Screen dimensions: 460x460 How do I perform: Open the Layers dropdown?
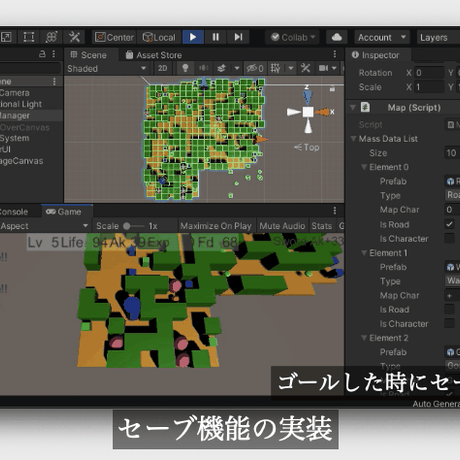point(438,37)
